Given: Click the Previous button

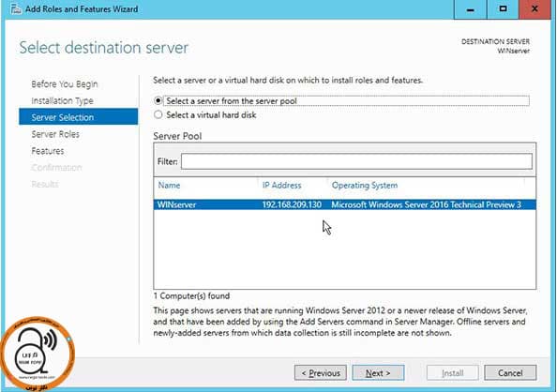Looking at the screenshot, I should 321,373.
